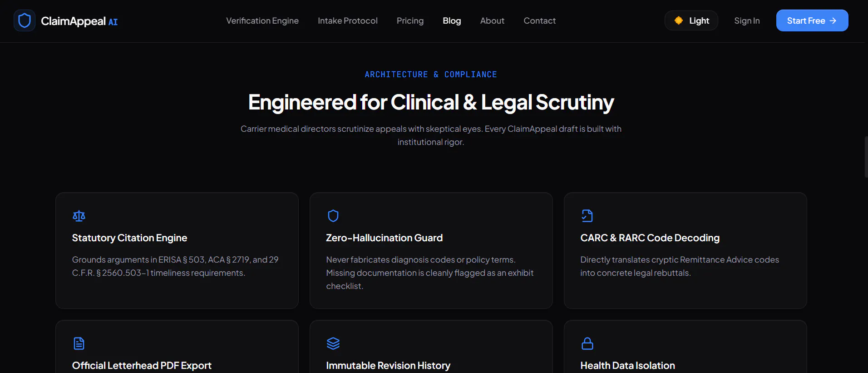Click the layers icon on Immutable Revision History

click(x=333, y=343)
